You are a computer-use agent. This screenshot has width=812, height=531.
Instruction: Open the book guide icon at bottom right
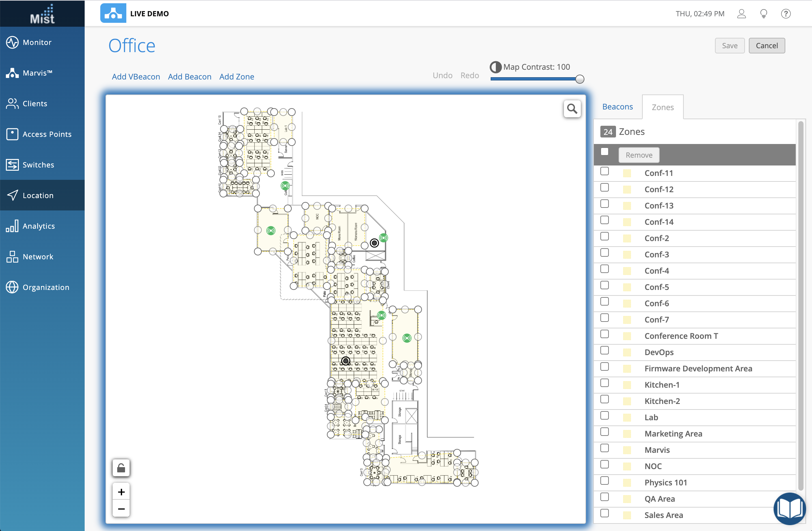[790, 509]
